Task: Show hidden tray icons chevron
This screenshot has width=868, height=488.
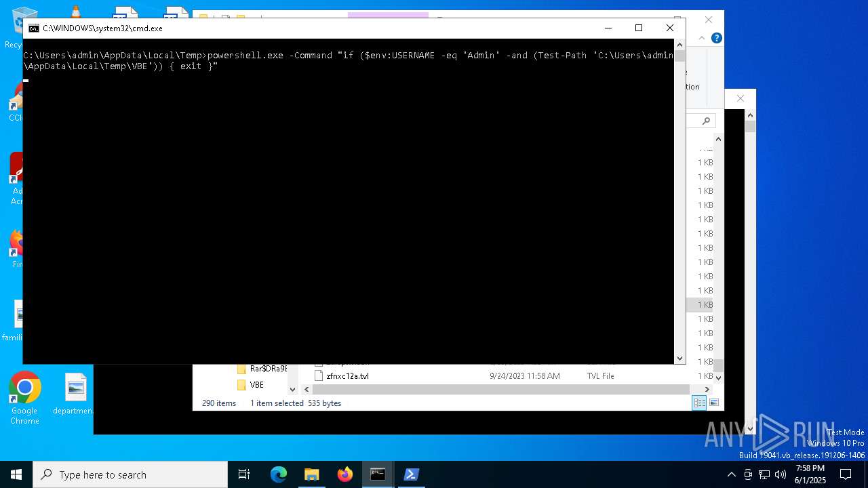Action: [x=731, y=474]
